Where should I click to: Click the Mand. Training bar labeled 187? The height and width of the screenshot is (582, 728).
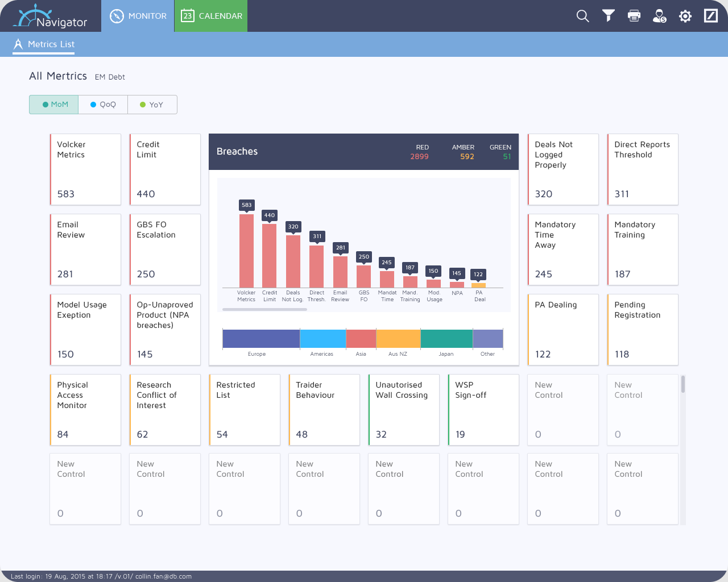tap(410, 282)
